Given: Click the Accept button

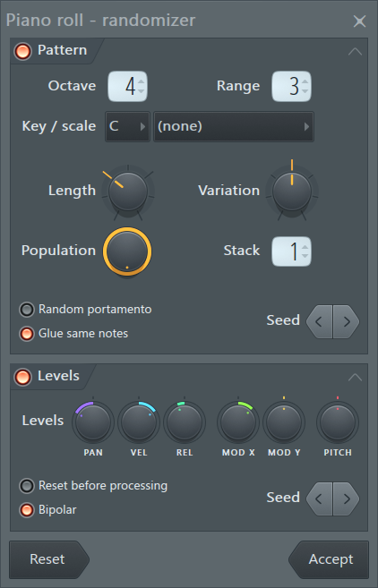Looking at the screenshot, I should (329, 559).
